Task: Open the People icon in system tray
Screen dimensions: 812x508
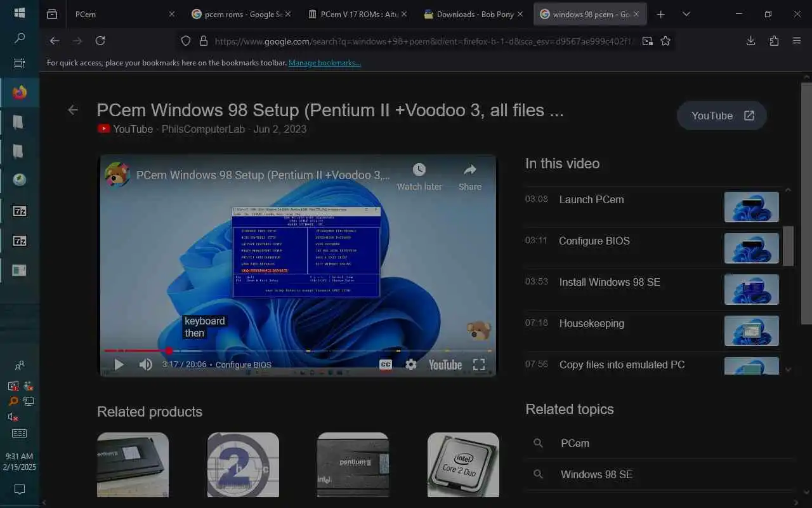Action: point(20,366)
